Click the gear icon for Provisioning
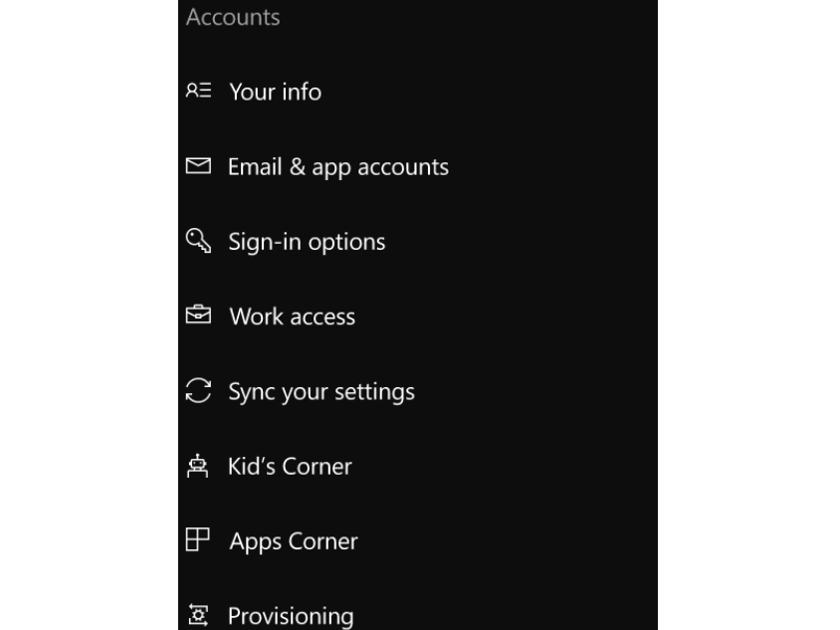840x630 pixels. point(198,615)
